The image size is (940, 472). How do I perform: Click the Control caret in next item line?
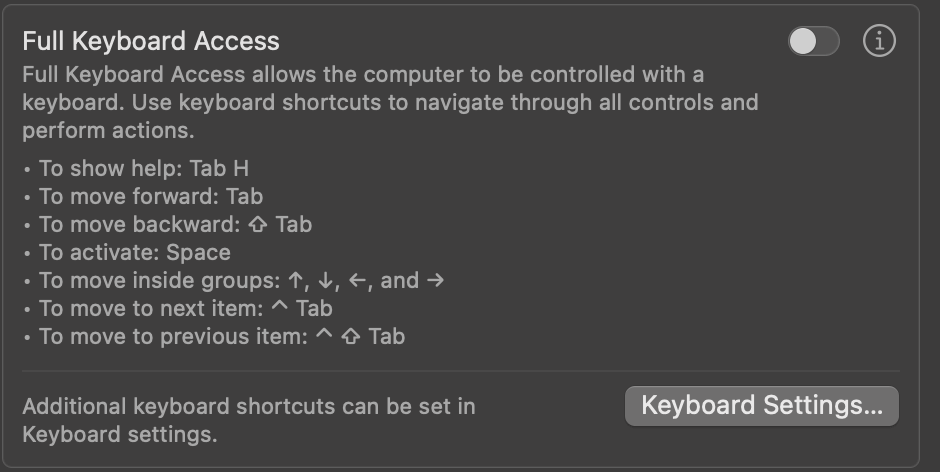279,306
